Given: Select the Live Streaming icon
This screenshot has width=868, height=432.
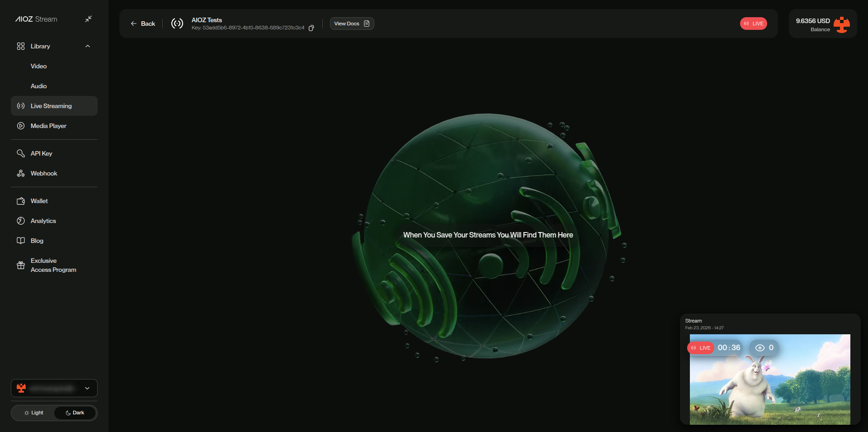Looking at the screenshot, I should 20,106.
